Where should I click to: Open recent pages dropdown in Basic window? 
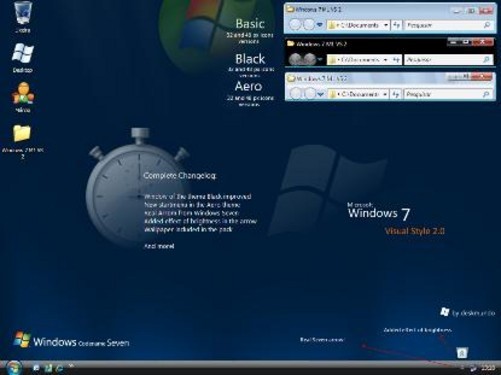click(x=320, y=25)
